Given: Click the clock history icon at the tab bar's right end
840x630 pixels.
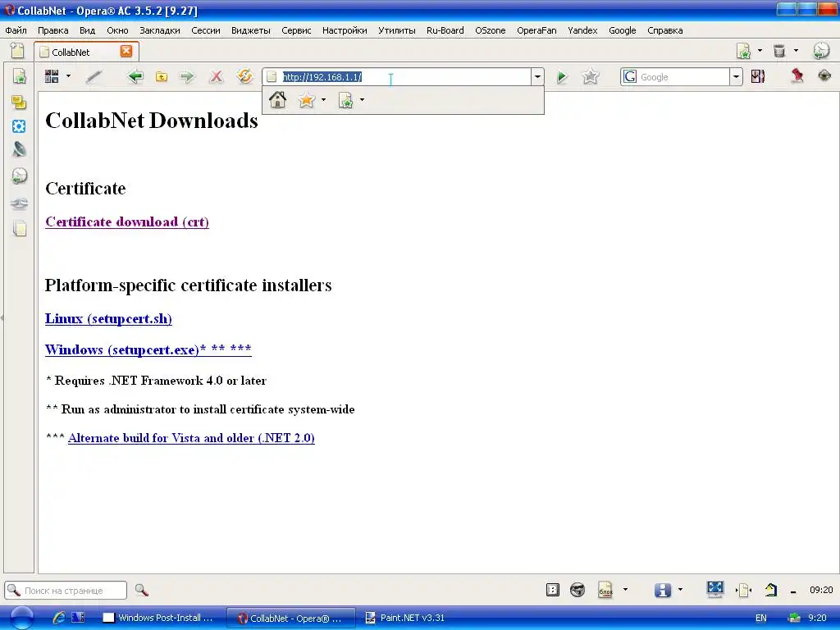Looking at the screenshot, I should [821, 51].
